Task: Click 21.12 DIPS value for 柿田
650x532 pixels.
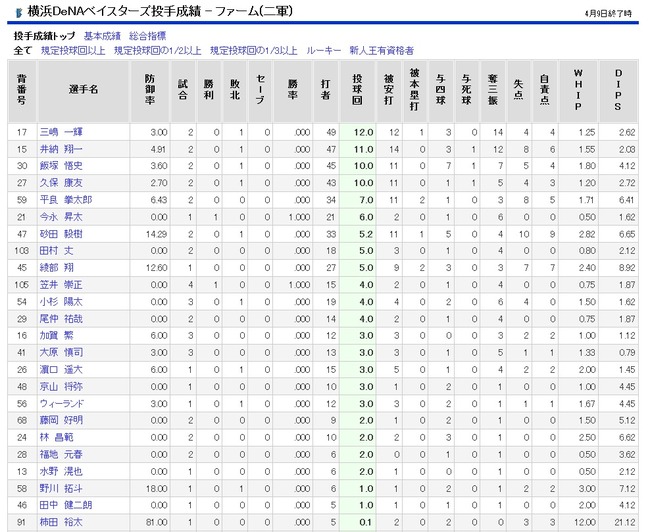Action: coord(624,522)
